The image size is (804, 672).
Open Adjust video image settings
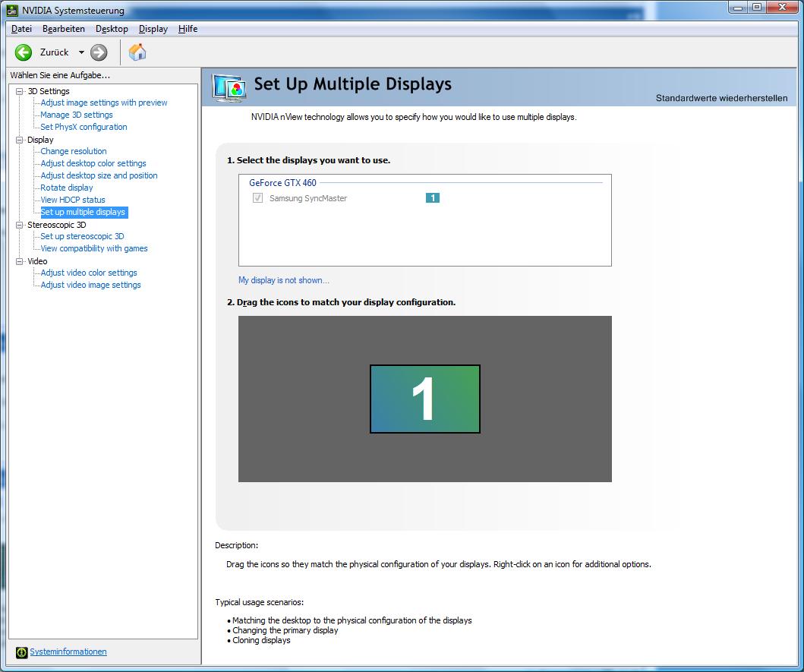pyautogui.click(x=91, y=285)
